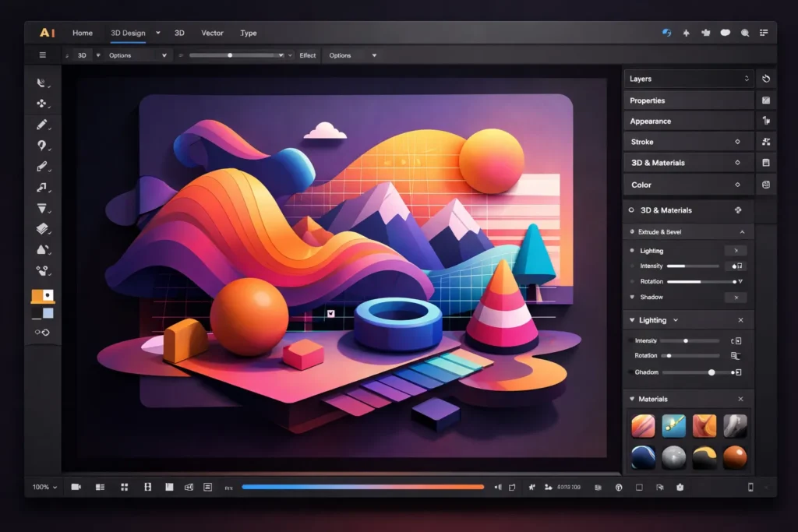Click the Effect button in the options bar
This screenshot has width=798, height=532.
tap(308, 55)
